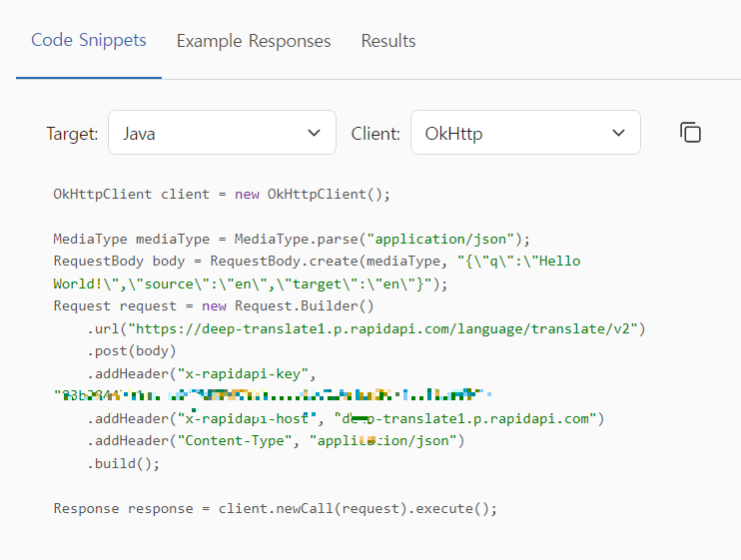This screenshot has height=560, width=741.
Task: Open the Example Responses tab
Action: [254, 41]
